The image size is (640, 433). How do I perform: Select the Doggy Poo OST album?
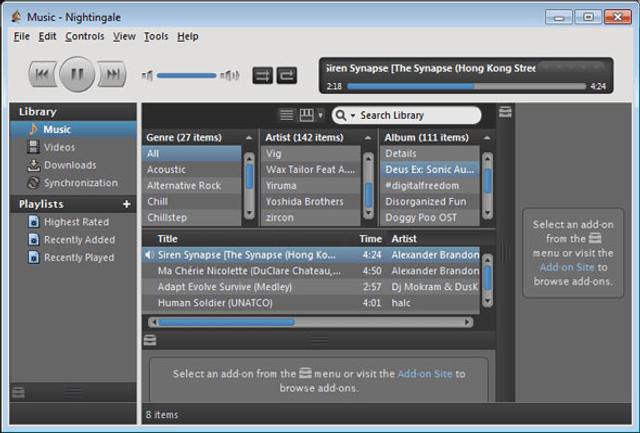(x=430, y=218)
